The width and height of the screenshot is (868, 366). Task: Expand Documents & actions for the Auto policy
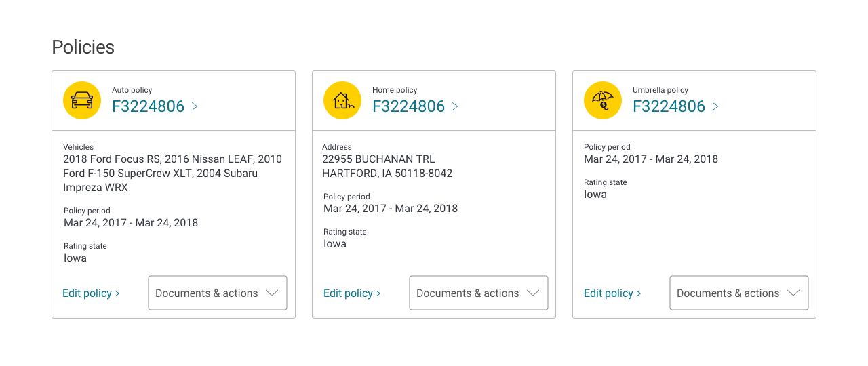pyautogui.click(x=218, y=293)
